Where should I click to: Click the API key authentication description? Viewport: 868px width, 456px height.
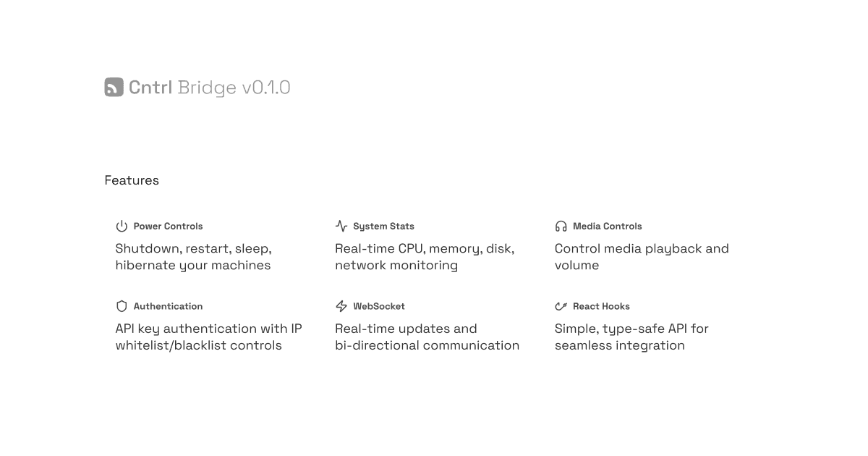[x=208, y=337]
